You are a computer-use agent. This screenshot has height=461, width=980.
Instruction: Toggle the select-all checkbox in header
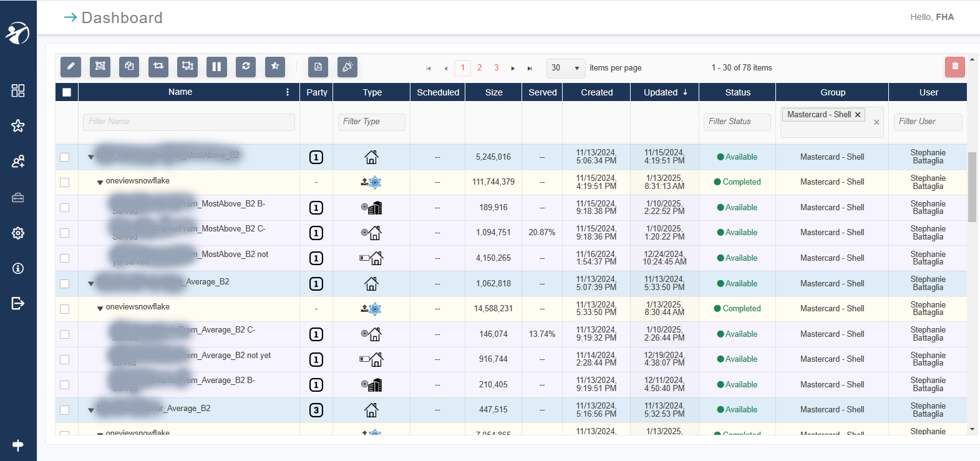(67, 92)
